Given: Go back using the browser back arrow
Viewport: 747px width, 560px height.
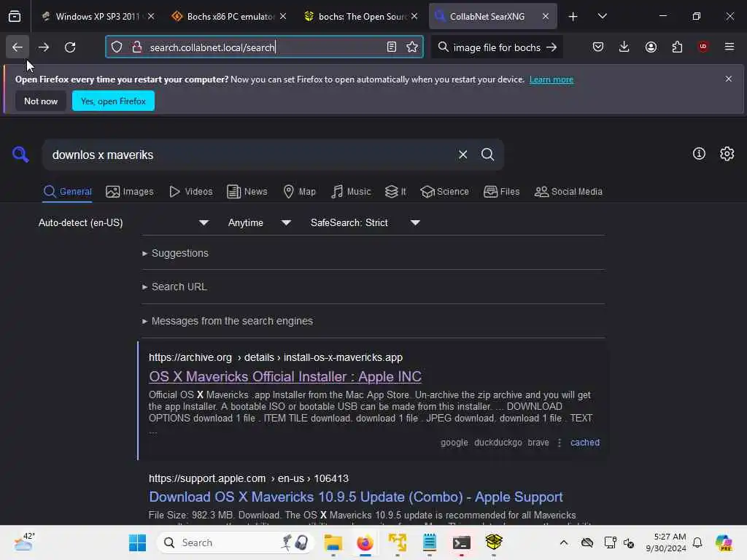Looking at the screenshot, I should coord(18,47).
